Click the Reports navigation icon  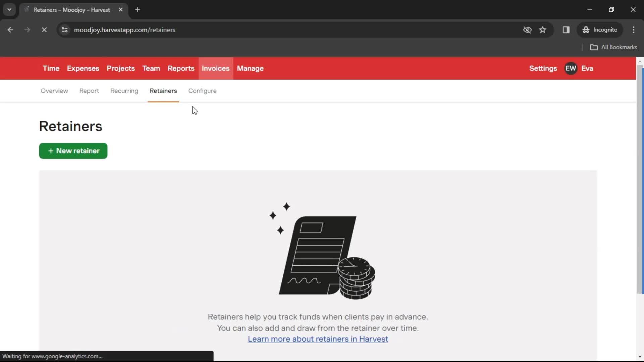coord(181,68)
